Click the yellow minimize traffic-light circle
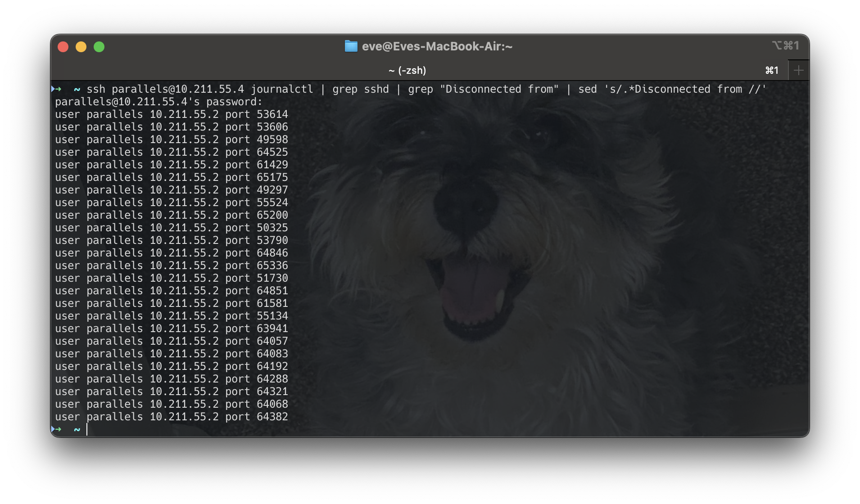Image resolution: width=860 pixels, height=504 pixels. [x=81, y=46]
